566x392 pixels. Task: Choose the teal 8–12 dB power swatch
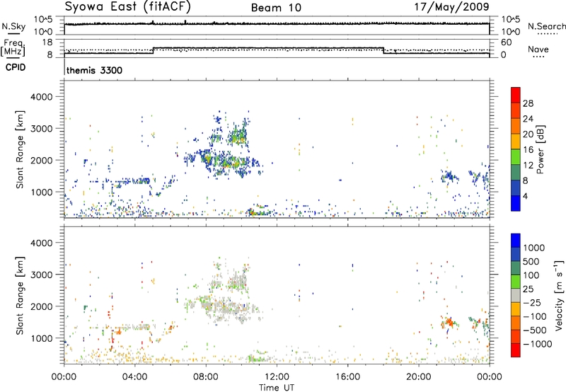coord(516,172)
